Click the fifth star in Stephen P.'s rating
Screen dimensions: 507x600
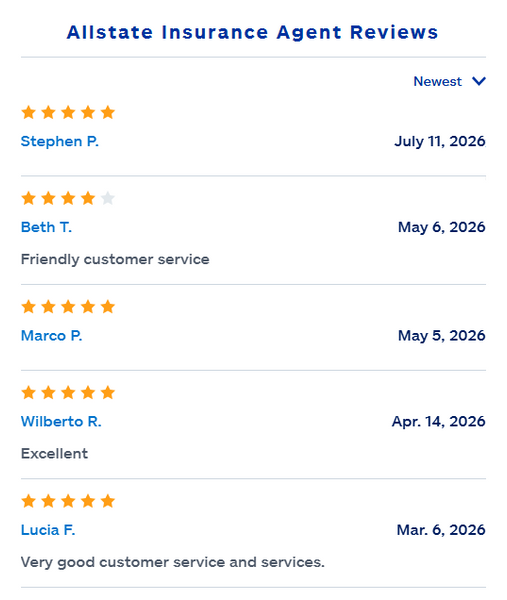(108, 112)
